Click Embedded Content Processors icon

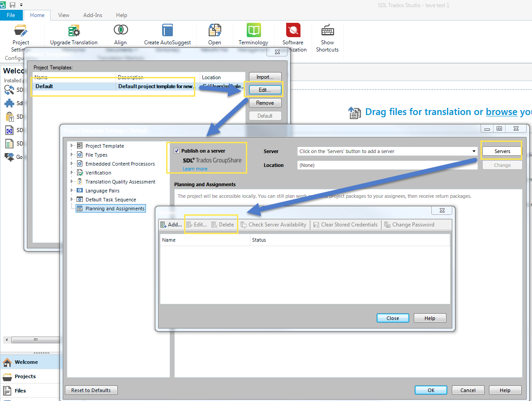80,163
